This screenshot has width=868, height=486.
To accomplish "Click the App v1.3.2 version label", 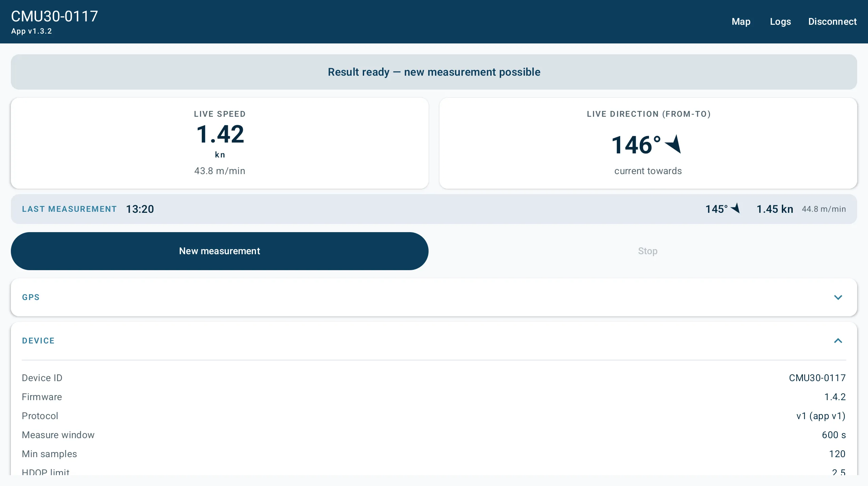I will [32, 31].
